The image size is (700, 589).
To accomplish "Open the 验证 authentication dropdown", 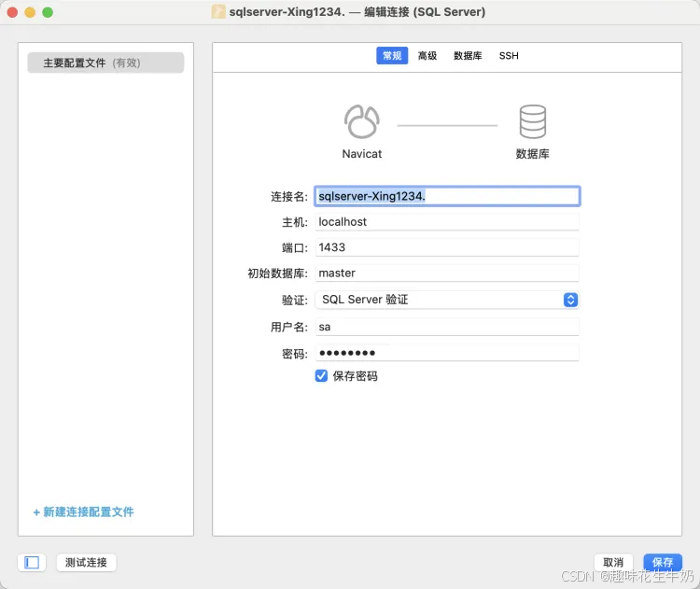I will point(447,300).
